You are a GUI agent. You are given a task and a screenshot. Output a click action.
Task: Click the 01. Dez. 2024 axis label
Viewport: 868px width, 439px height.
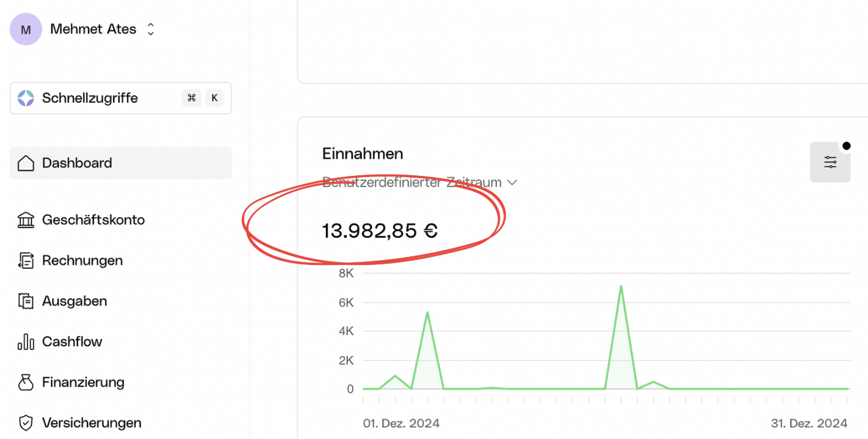point(401,423)
